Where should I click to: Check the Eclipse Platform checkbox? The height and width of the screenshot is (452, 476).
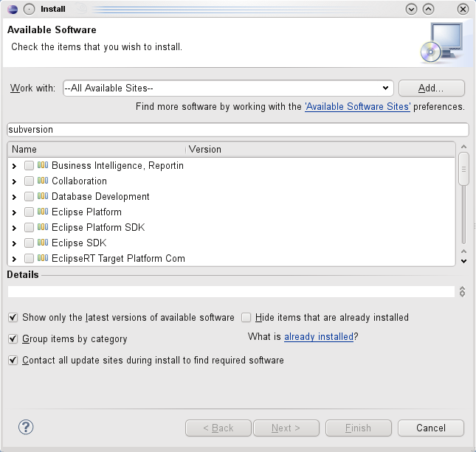click(29, 212)
